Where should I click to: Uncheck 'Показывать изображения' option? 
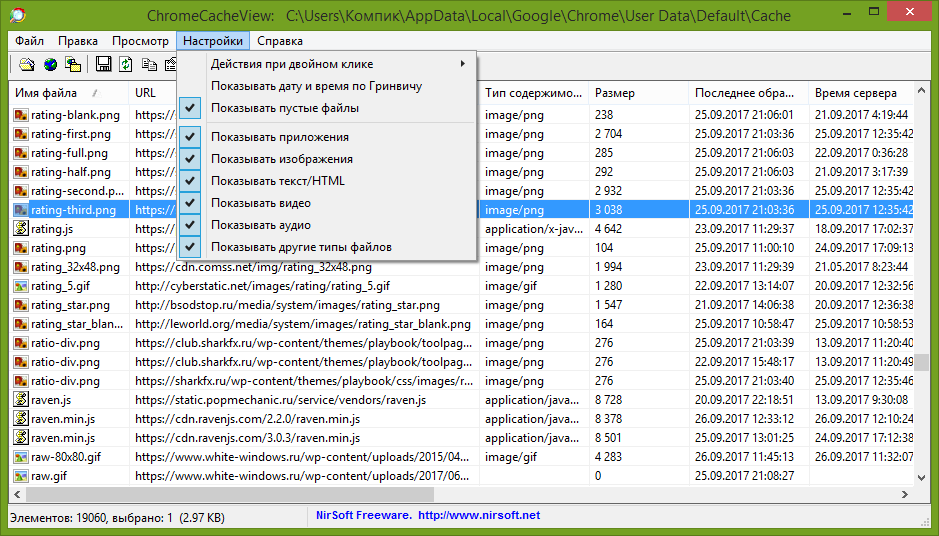point(281,159)
